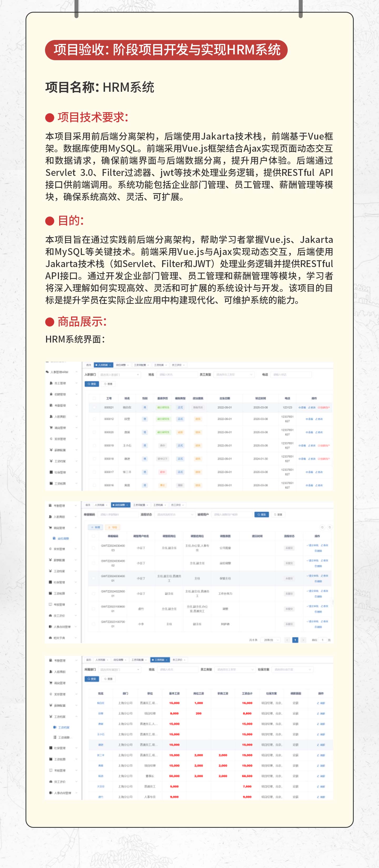The image size is (379, 868).
Task: Click 工资调整 list icon in salary screenshot sidebar
Action: click(x=55, y=737)
